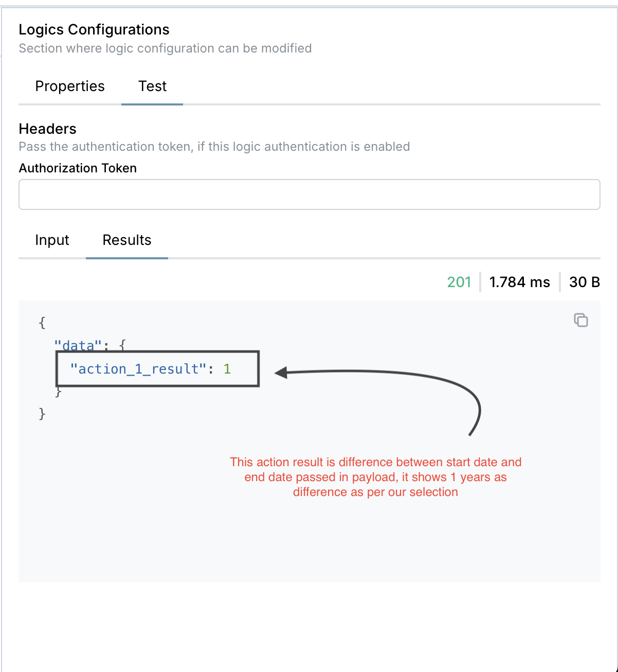This screenshot has width=618, height=672.
Task: Click the opening curly brace of JSON
Action: click(42, 323)
